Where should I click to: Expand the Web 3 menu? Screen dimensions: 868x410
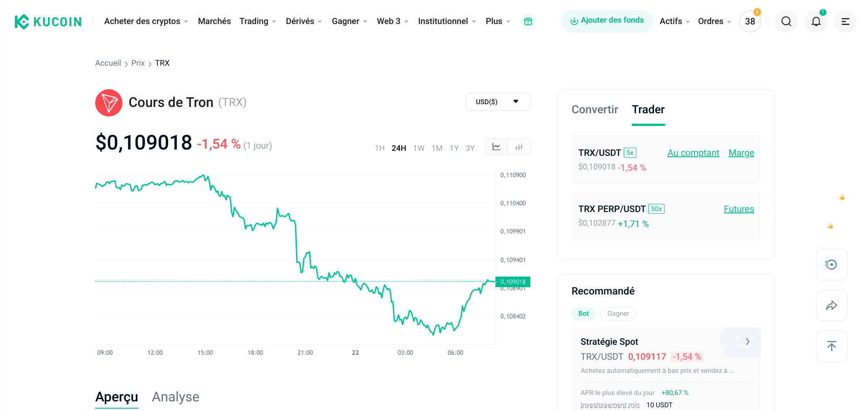click(393, 21)
